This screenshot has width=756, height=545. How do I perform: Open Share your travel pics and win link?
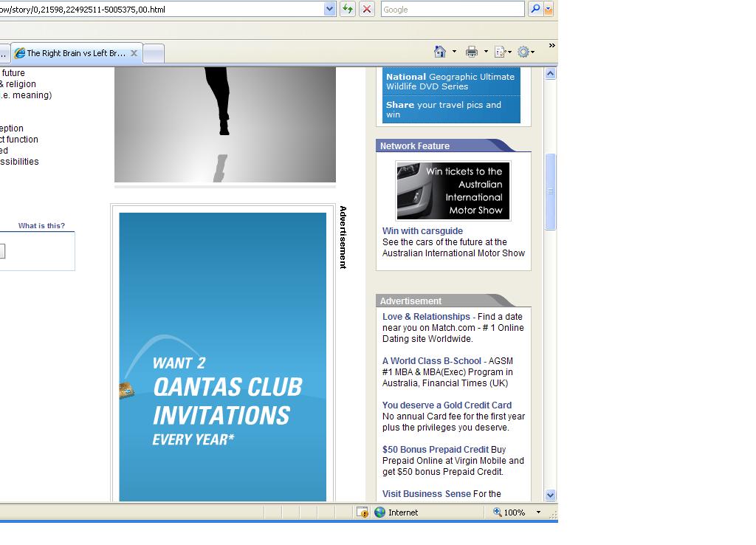click(444, 109)
